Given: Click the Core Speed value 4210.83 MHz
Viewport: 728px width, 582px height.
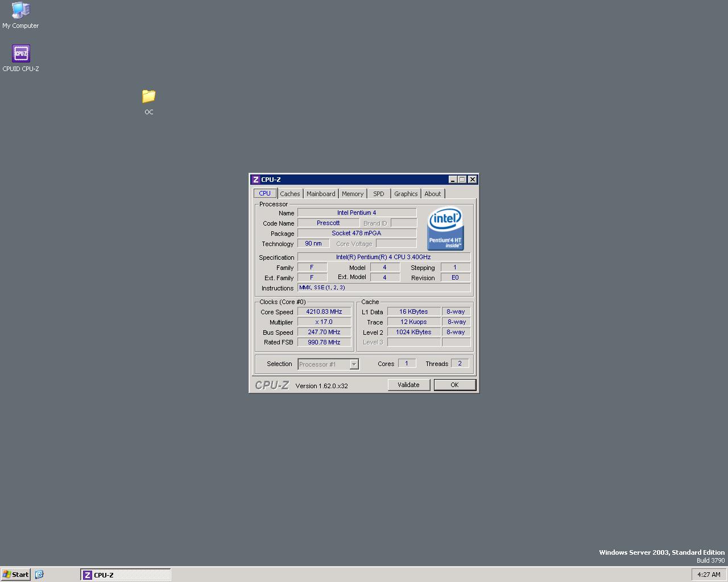Looking at the screenshot, I should 324,311.
